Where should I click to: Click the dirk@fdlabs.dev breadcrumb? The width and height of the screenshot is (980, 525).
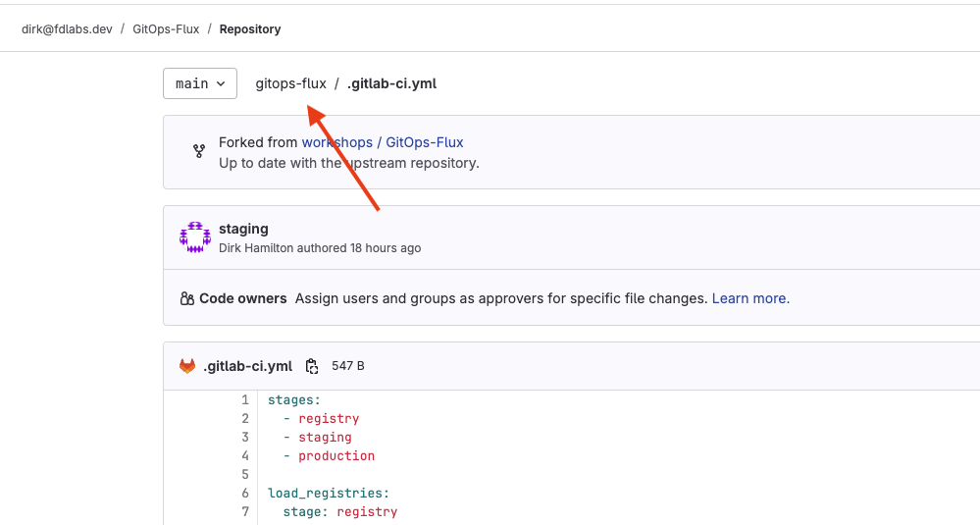(x=67, y=29)
